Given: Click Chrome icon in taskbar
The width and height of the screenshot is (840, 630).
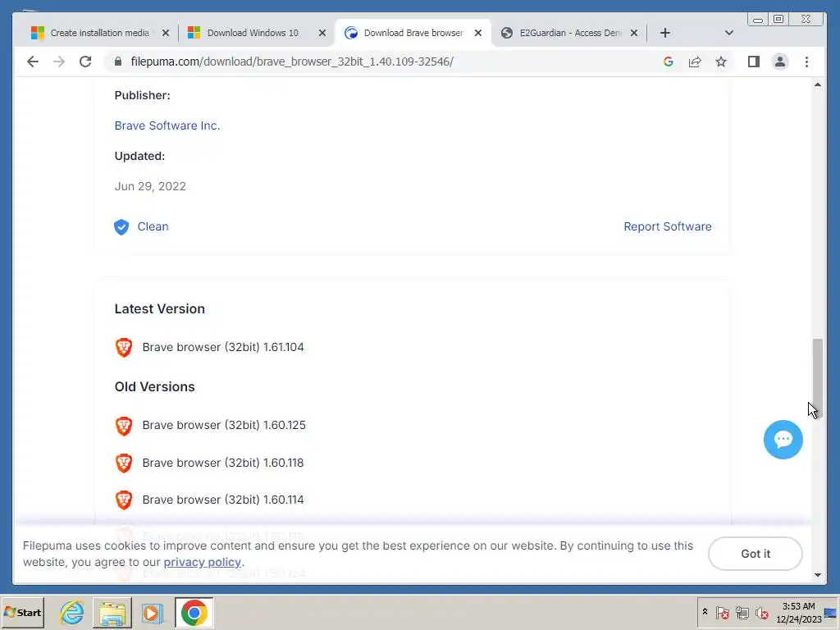Looking at the screenshot, I should (x=194, y=612).
